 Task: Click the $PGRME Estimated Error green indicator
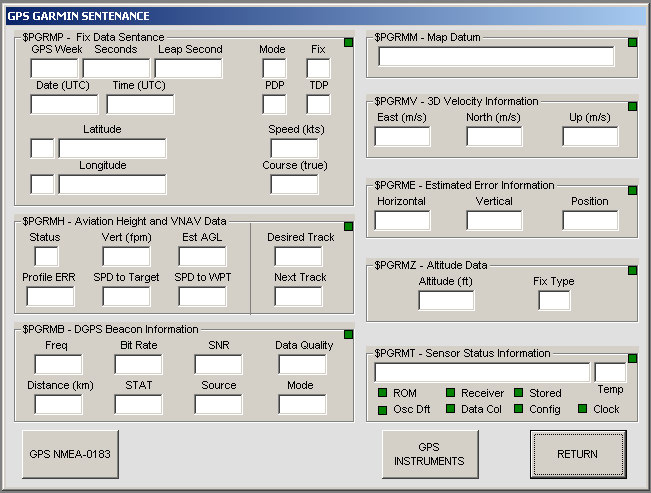(x=632, y=190)
